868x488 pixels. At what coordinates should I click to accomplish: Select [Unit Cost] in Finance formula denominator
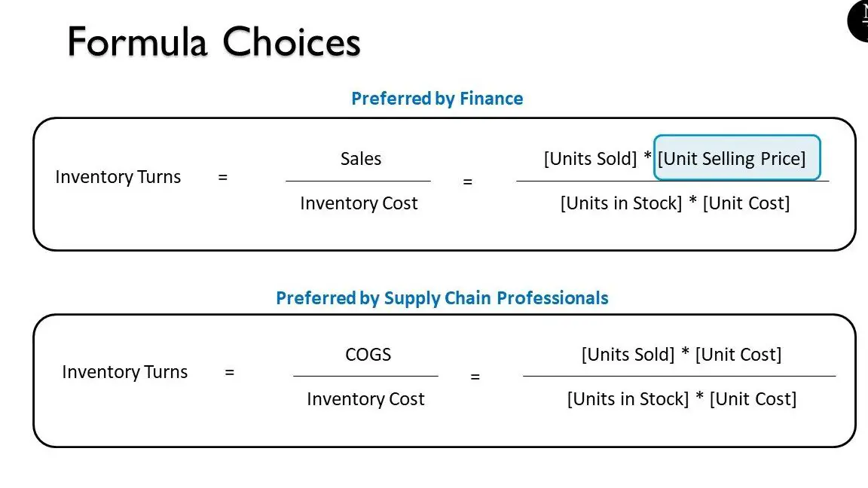tap(746, 203)
